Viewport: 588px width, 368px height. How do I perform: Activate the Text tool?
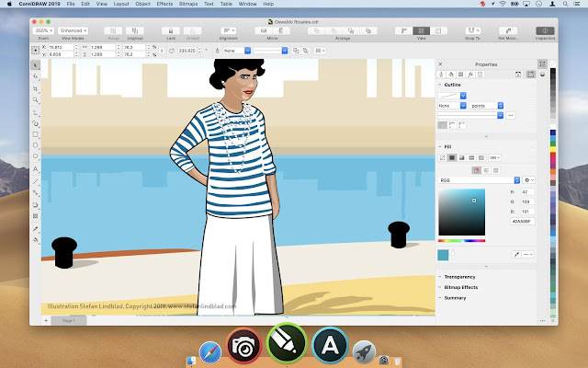[36, 169]
